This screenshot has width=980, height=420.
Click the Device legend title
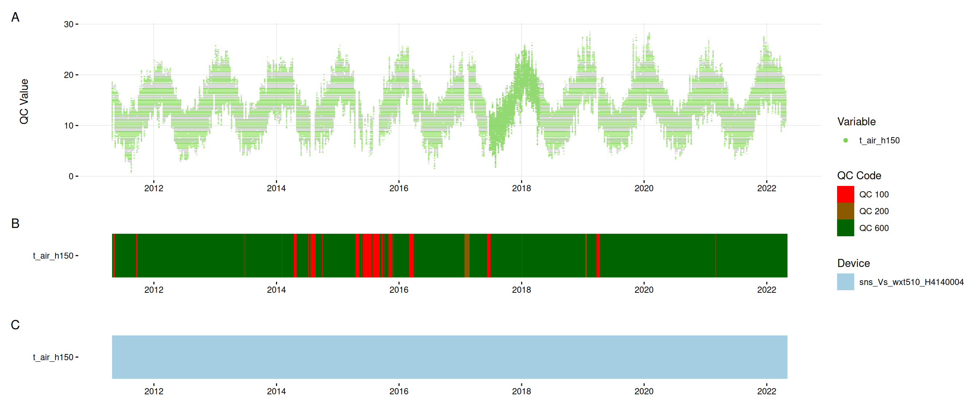[853, 263]
